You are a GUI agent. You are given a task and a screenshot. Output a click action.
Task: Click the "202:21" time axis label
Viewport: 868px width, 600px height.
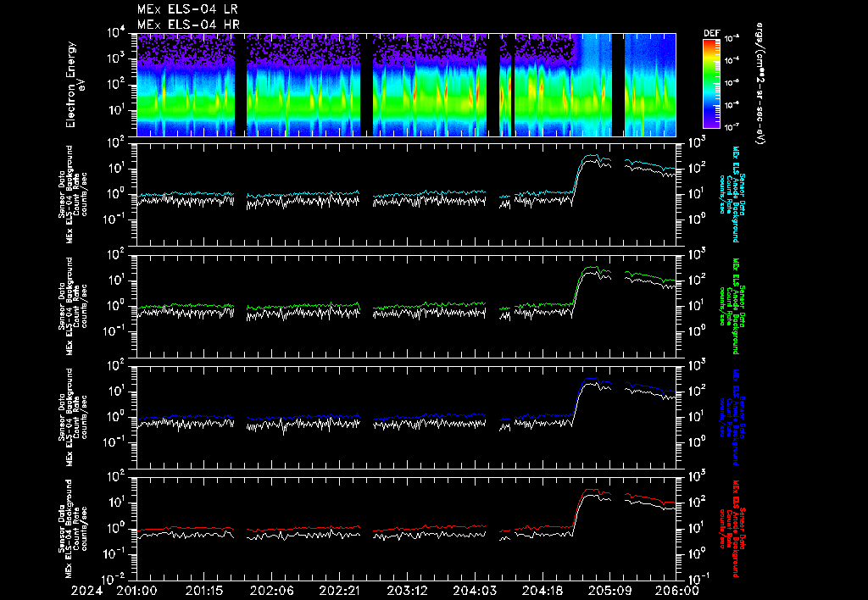tap(339, 591)
